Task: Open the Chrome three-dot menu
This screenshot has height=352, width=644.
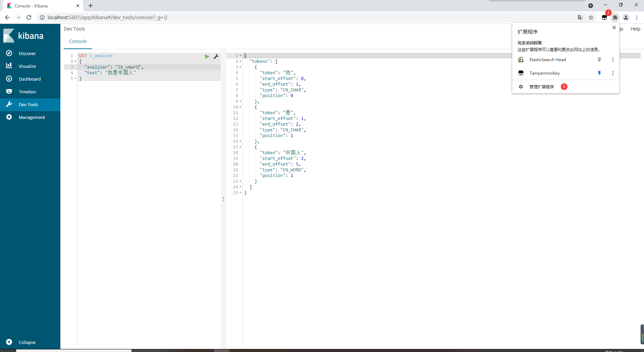Action: (637, 17)
